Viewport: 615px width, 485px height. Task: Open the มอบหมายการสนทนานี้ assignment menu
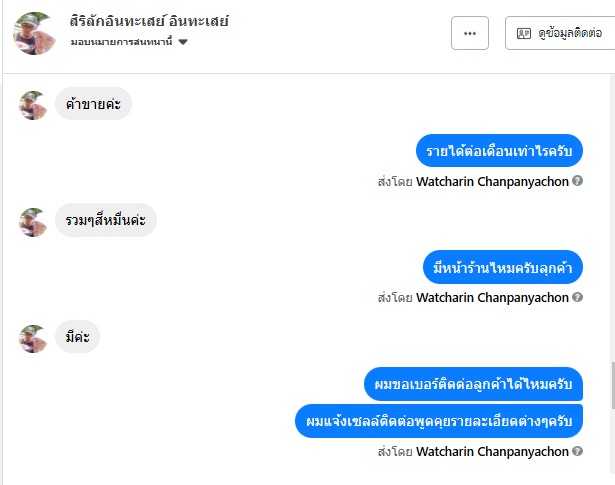click(129, 42)
